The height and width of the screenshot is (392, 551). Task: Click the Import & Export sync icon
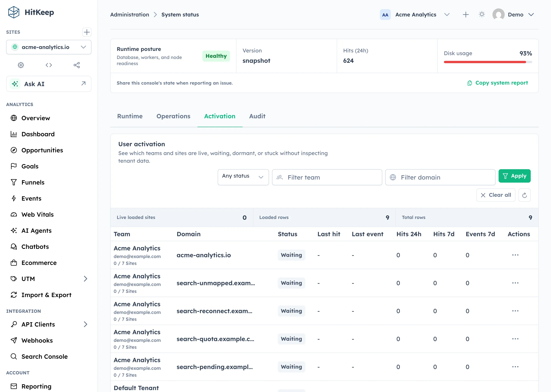point(14,295)
